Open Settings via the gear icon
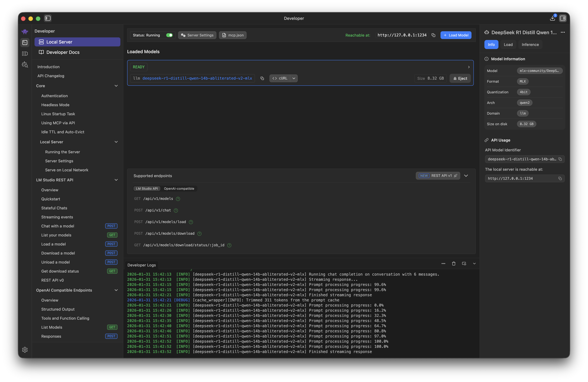Screen dimensions: 588x382 [25, 350]
